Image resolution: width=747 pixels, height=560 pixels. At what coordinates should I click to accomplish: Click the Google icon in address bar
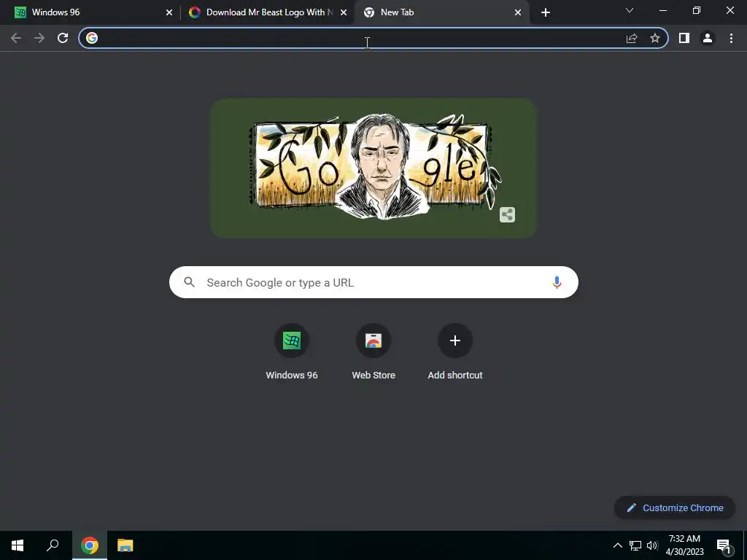coord(92,38)
